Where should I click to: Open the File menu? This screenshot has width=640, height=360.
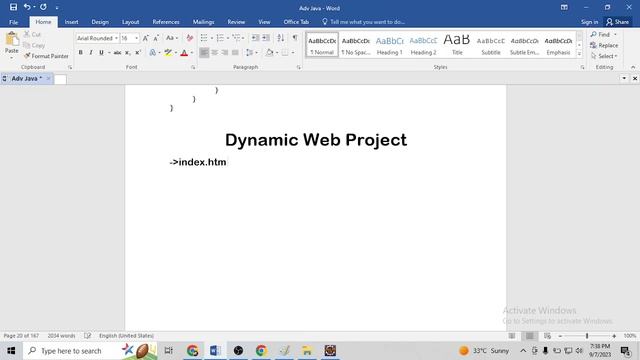pos(13,22)
